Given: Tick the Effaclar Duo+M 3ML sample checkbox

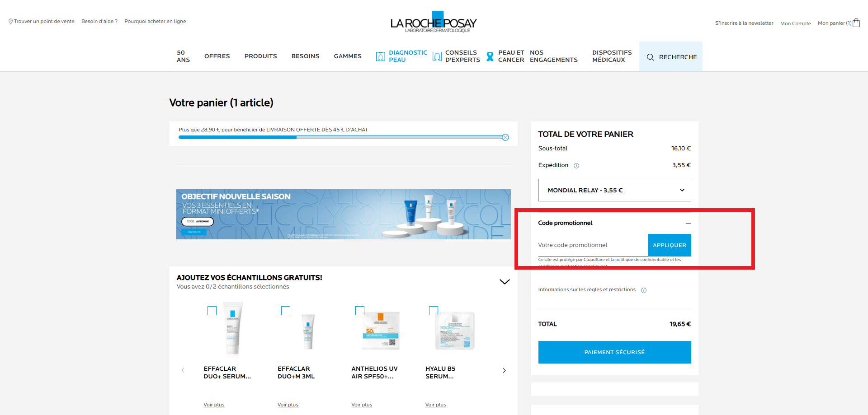Looking at the screenshot, I should point(286,311).
